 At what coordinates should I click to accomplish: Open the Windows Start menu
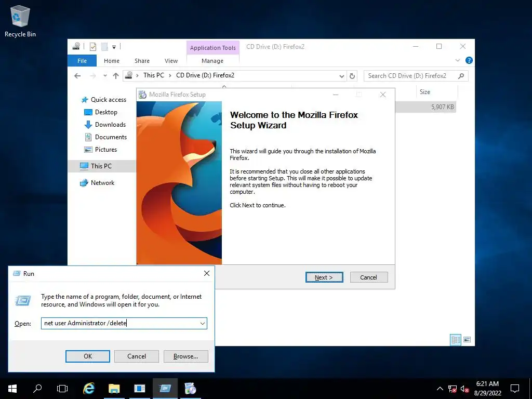point(12,389)
